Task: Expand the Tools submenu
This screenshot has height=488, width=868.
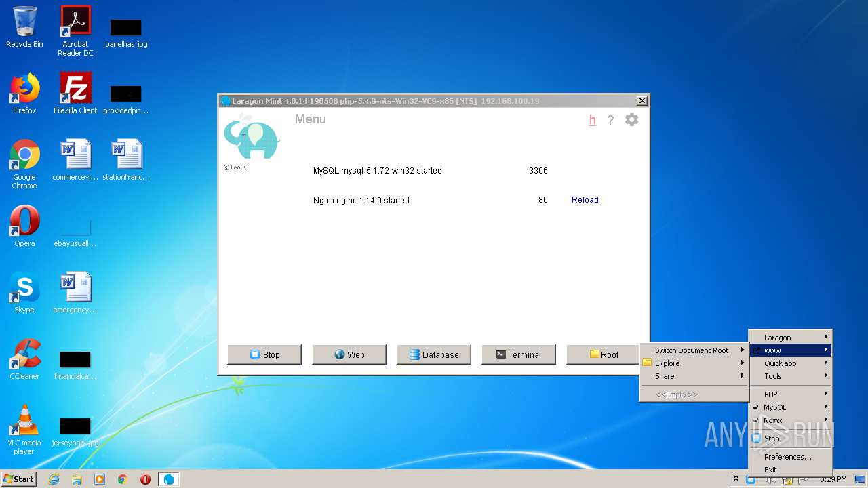Action: click(x=790, y=376)
